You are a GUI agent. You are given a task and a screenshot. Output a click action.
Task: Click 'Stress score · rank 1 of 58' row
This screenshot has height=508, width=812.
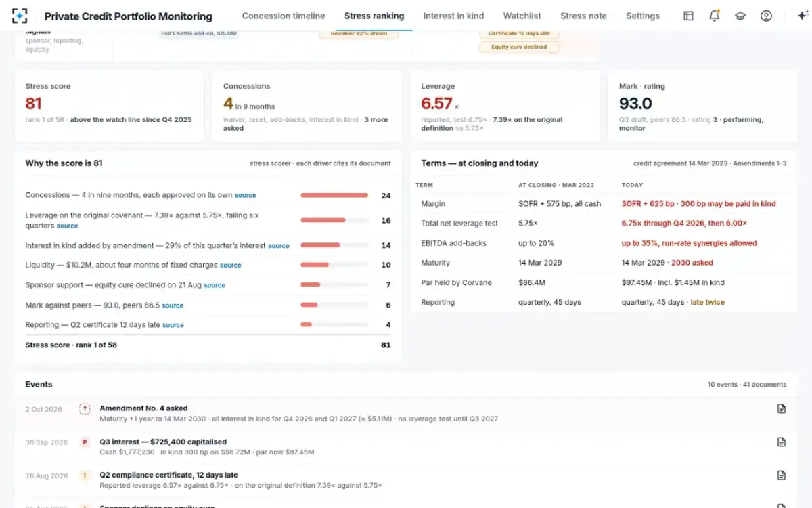coord(208,345)
